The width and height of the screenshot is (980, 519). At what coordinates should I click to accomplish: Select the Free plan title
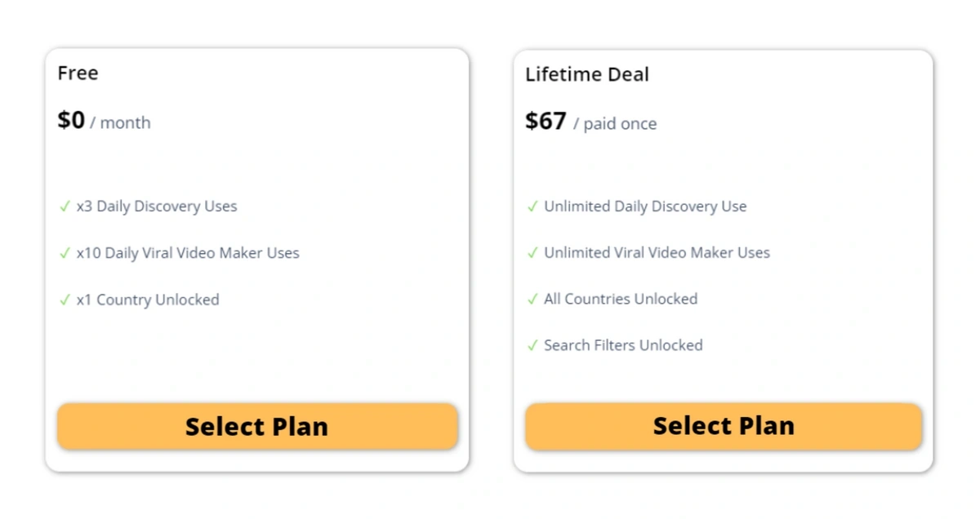click(x=78, y=73)
